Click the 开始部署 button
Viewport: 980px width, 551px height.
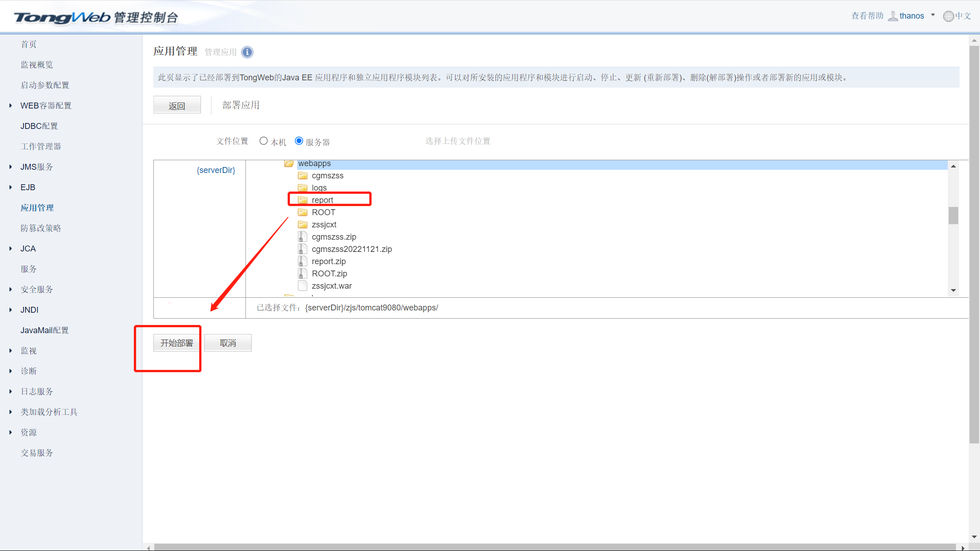(x=176, y=343)
